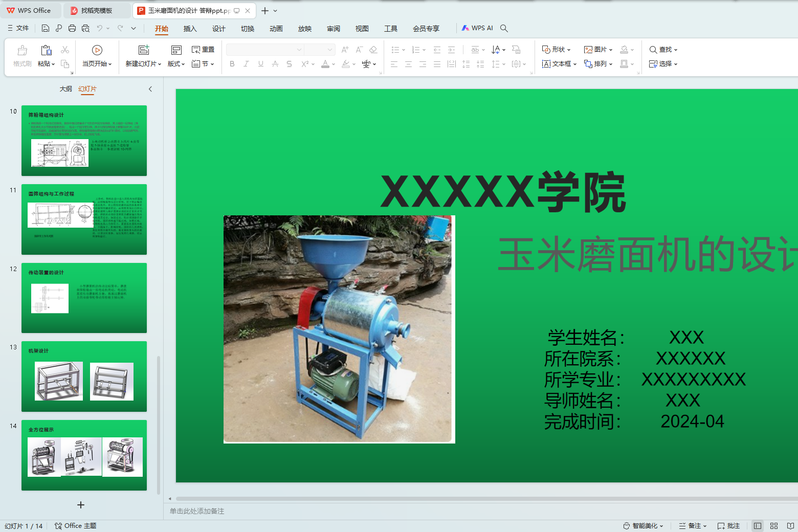Viewport: 798px width, 532px height.
Task: Open the Arrange (排列) dropdown
Action: coord(598,64)
